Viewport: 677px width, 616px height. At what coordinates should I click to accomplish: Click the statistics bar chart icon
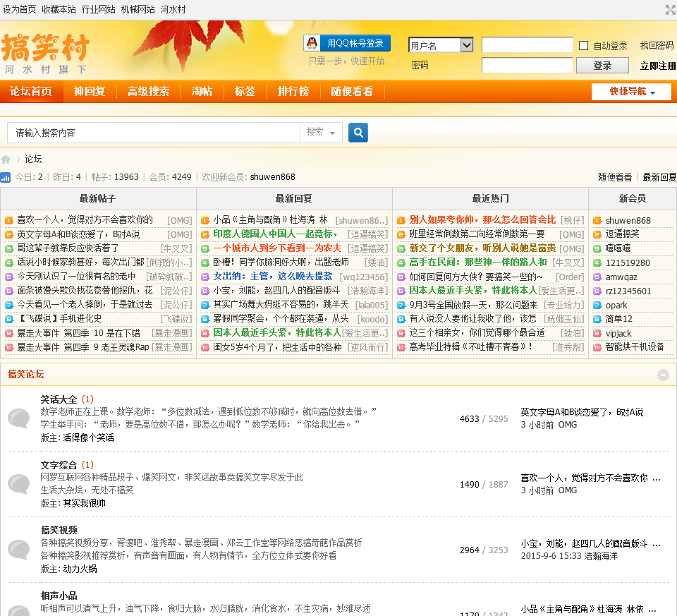pyautogui.click(x=6, y=177)
